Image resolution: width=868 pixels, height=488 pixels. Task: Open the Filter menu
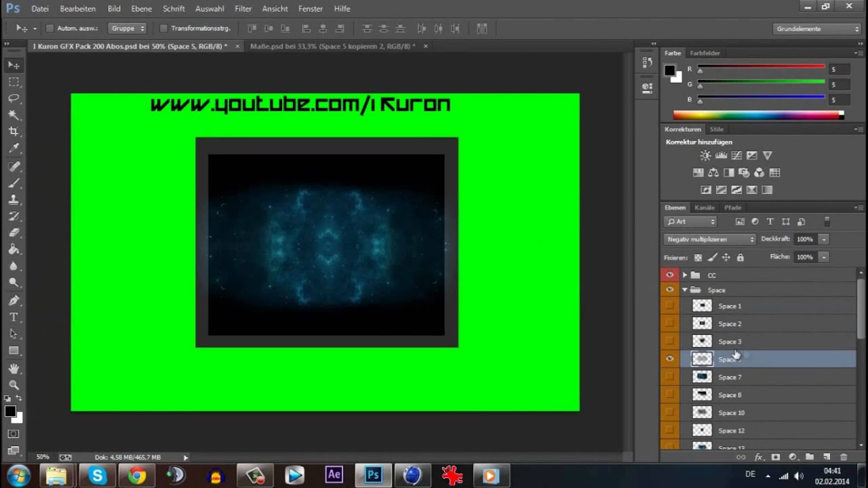point(243,9)
